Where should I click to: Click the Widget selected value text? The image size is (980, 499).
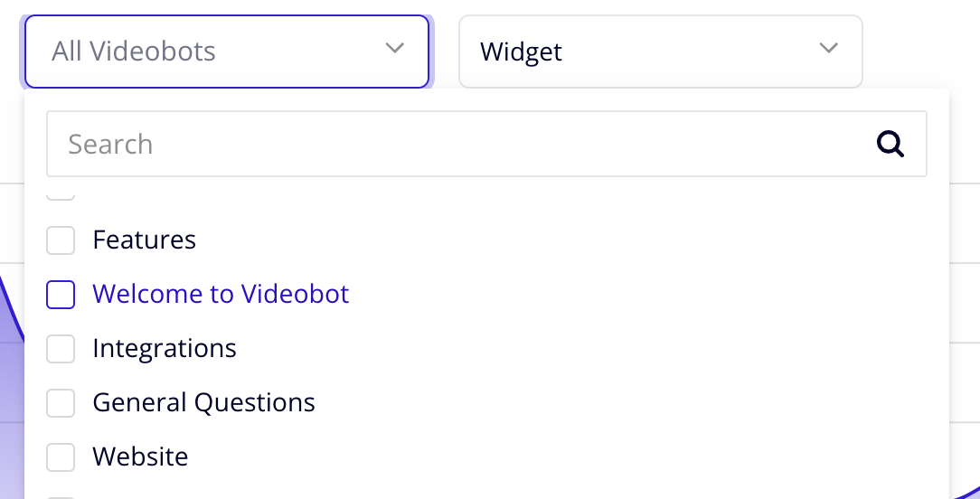pos(521,52)
